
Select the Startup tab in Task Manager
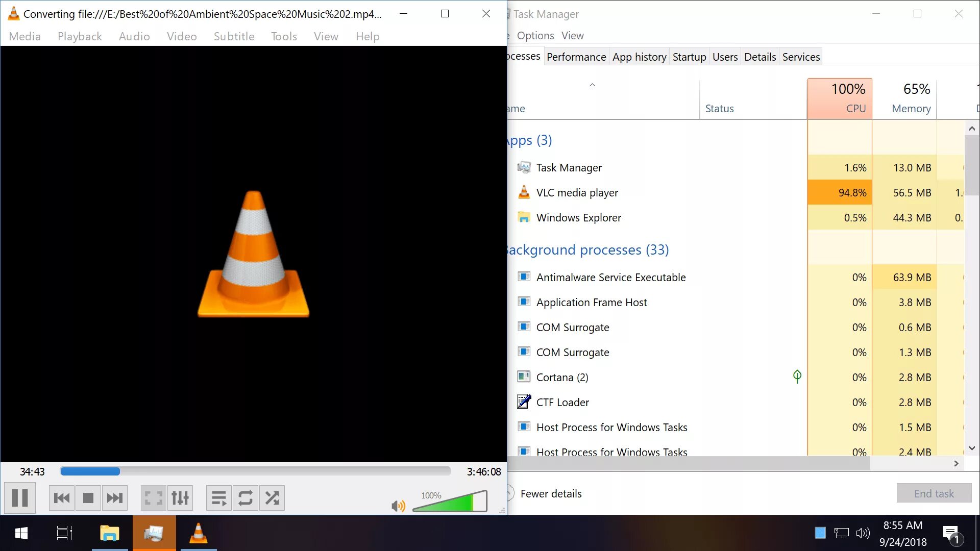[689, 57]
